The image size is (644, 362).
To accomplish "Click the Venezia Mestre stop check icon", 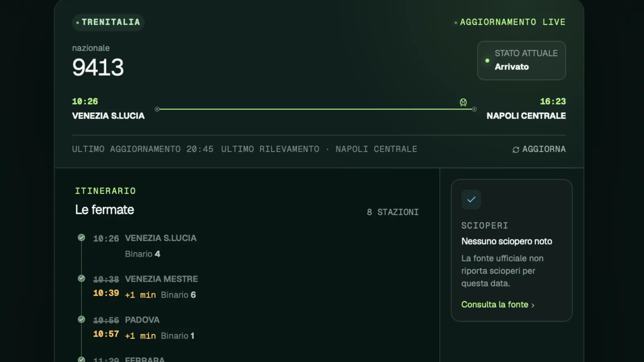I will pyautogui.click(x=81, y=278).
